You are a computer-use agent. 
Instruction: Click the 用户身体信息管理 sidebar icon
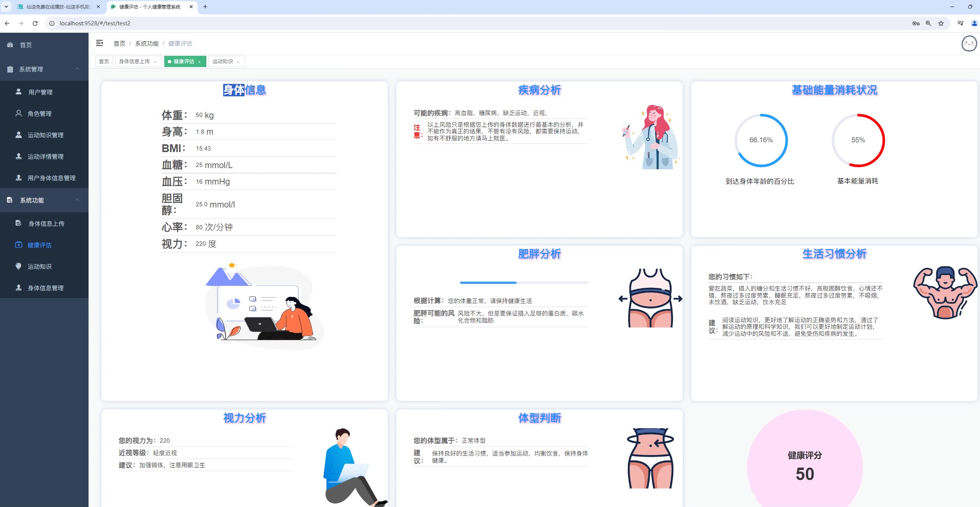18,177
